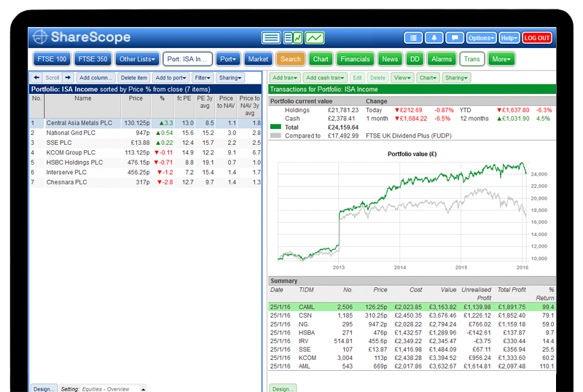The width and height of the screenshot is (583, 392).
Task: Open the chat messages speech bubble icon
Action: 455,38
